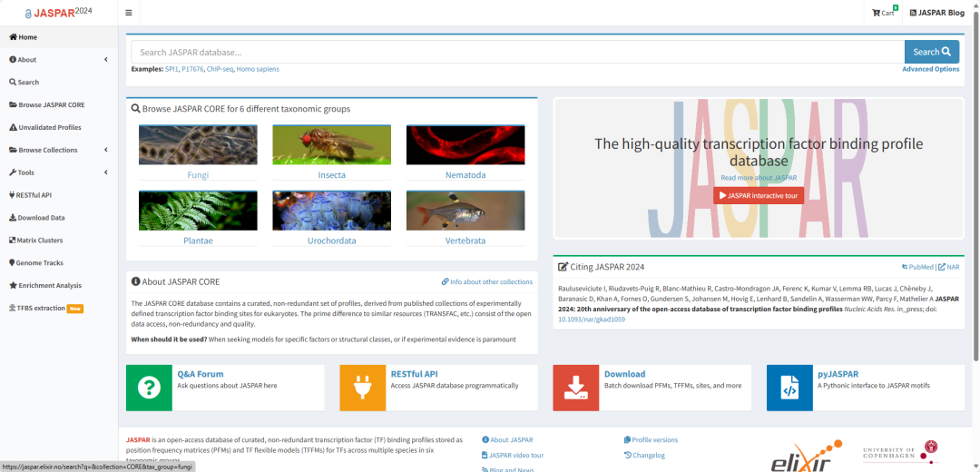Screen dimensions: 980x472
Task: Click the elixir logo in footer
Action: pos(806,457)
